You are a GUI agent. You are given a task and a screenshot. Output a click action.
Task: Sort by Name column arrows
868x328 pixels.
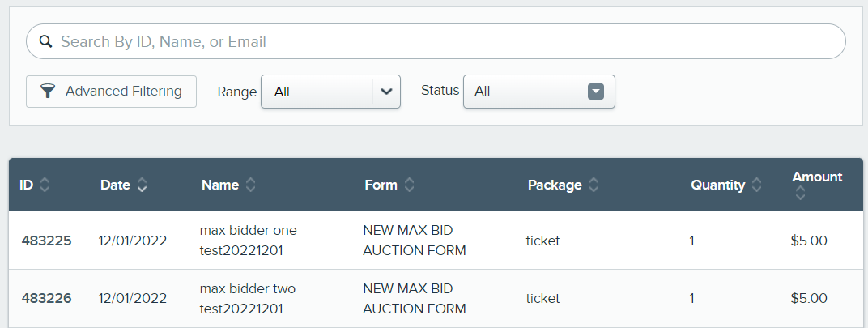(x=251, y=185)
